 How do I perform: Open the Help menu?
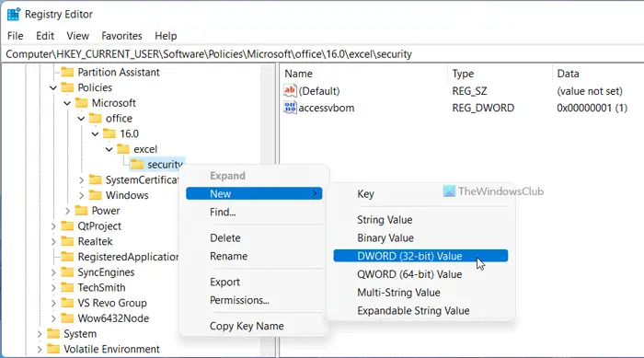click(x=166, y=36)
